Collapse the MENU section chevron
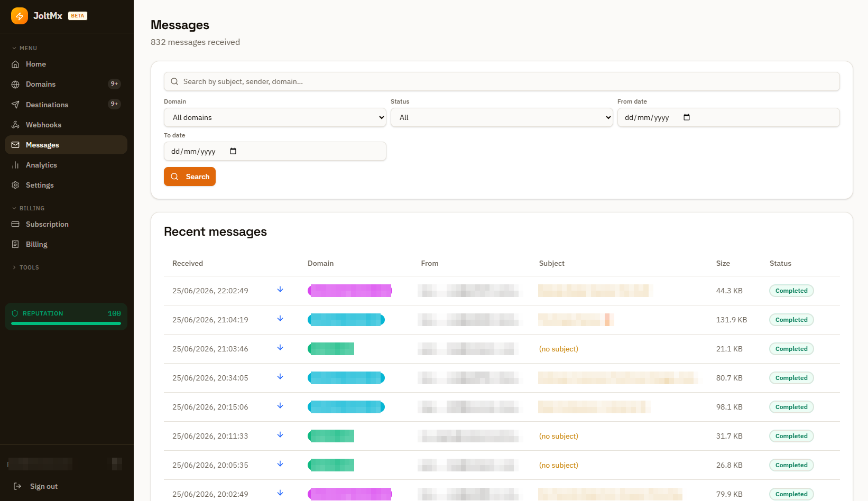This screenshot has width=868, height=501. [14, 48]
